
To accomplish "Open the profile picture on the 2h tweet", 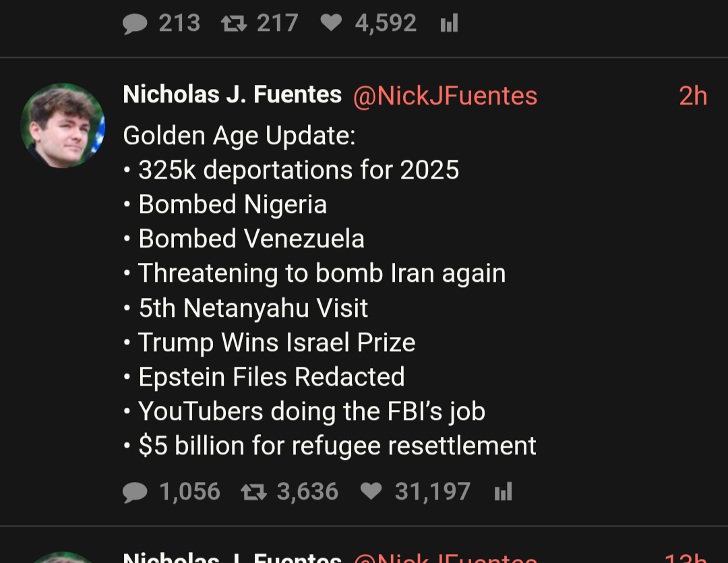I will click(x=63, y=125).
